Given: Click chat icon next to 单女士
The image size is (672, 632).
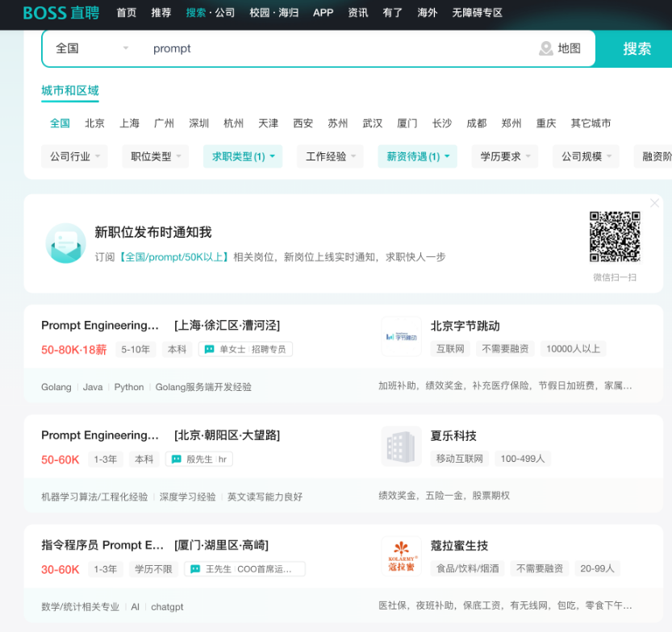Looking at the screenshot, I should [209, 349].
